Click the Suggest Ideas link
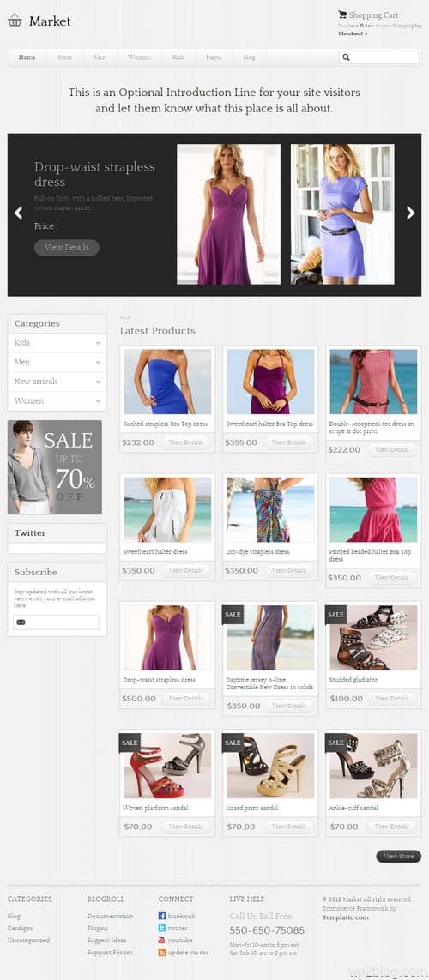Screen dimensions: 429x980 [x=106, y=940]
